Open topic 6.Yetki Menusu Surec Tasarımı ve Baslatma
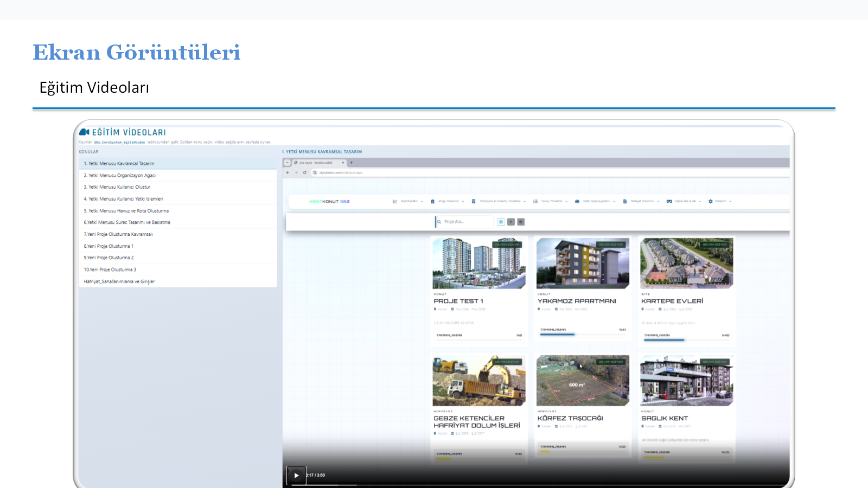This screenshot has height=488, width=868. point(178,222)
